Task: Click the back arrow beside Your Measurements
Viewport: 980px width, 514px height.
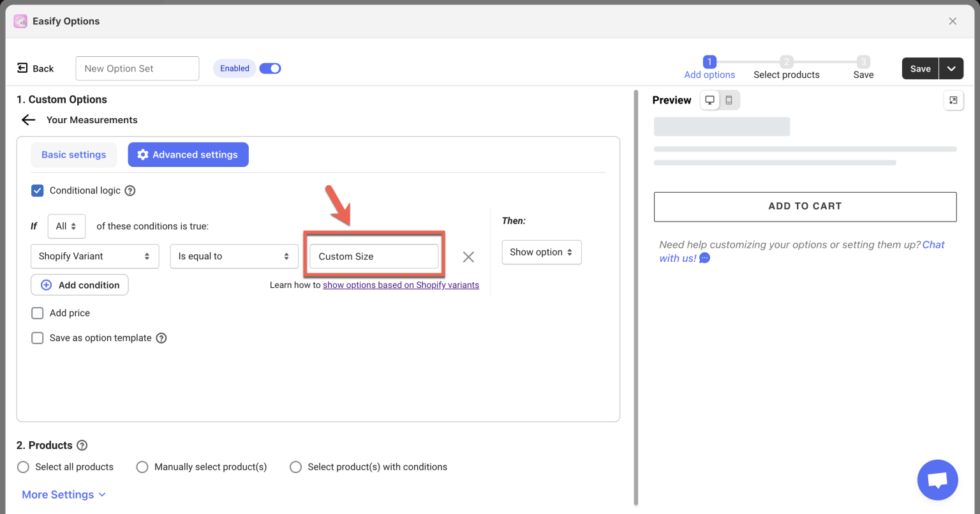Action: click(28, 119)
